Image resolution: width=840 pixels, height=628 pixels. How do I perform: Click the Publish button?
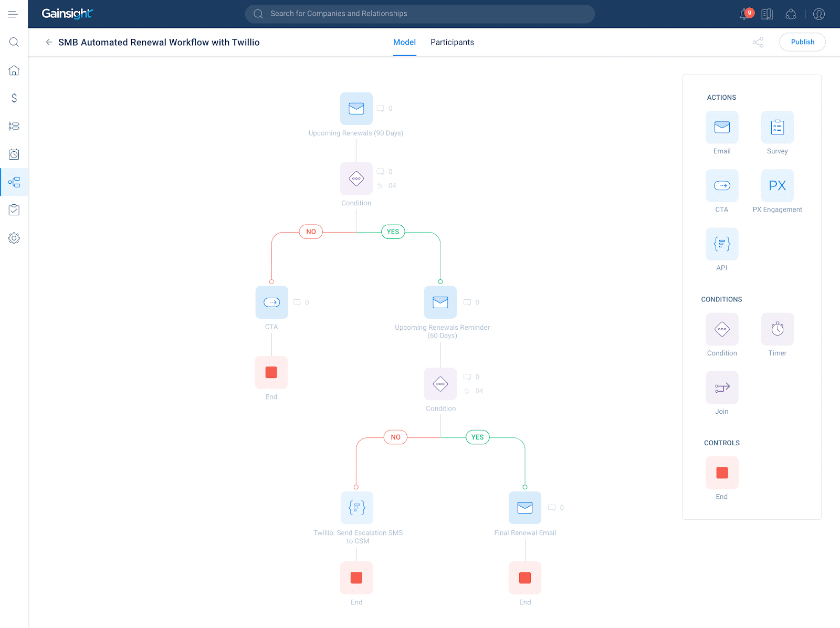[802, 42]
